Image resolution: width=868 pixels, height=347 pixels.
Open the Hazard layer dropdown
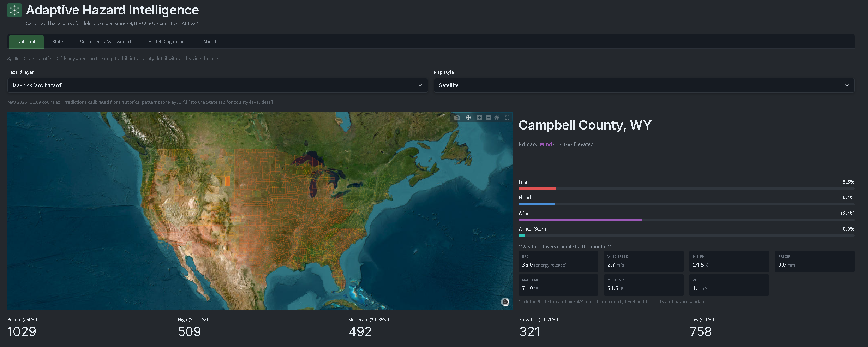(x=217, y=85)
